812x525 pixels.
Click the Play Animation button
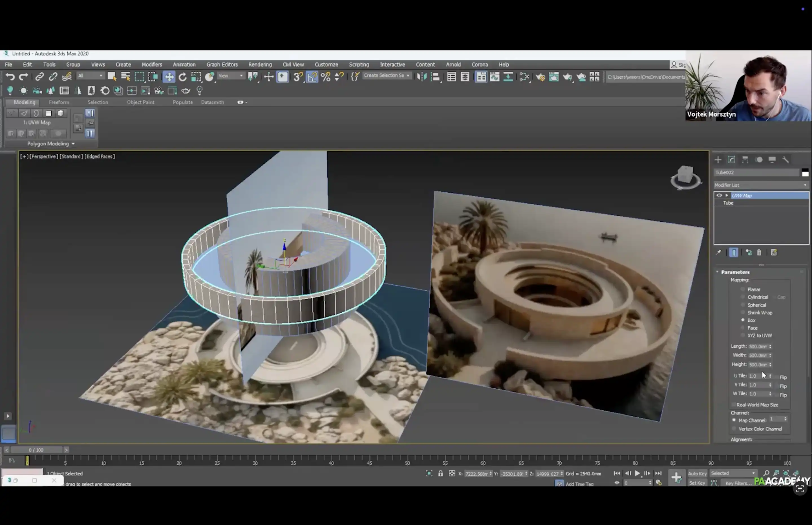tap(637, 473)
